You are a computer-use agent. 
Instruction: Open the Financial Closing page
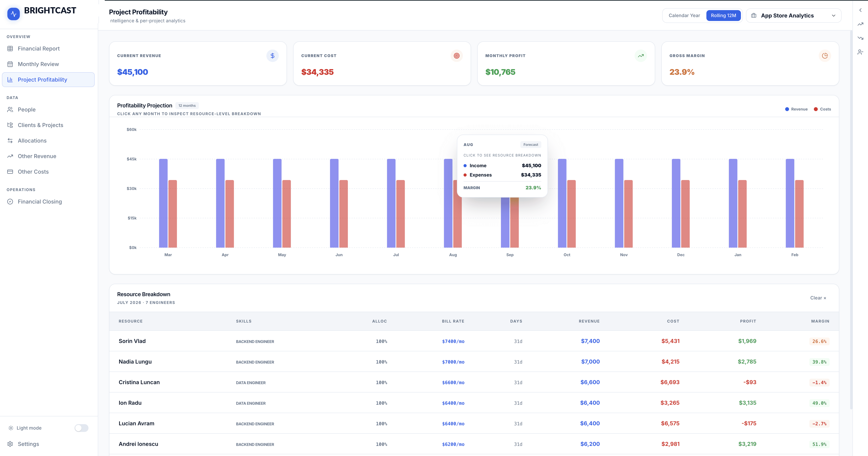point(39,202)
